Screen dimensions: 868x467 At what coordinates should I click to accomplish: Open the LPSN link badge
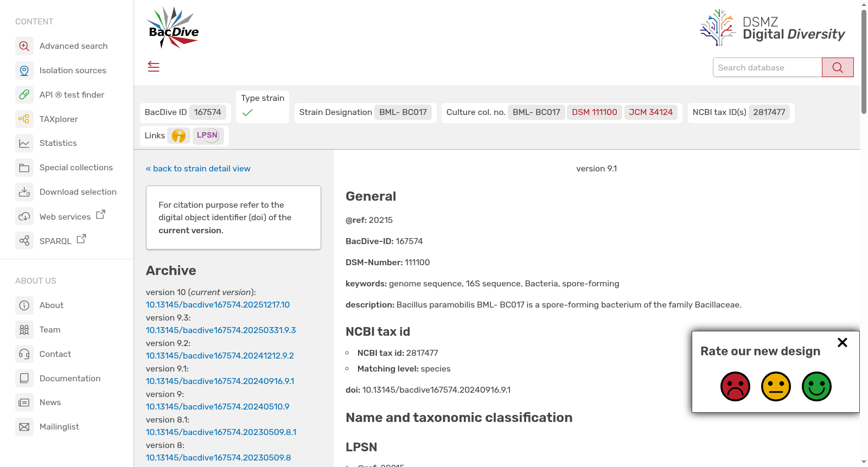click(207, 136)
